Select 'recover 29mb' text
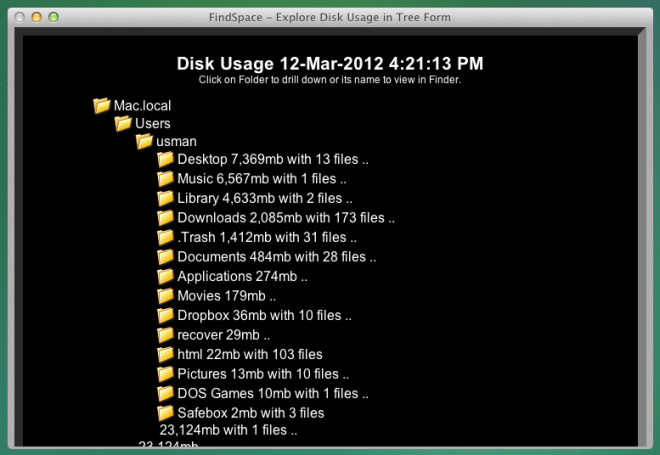 (224, 335)
